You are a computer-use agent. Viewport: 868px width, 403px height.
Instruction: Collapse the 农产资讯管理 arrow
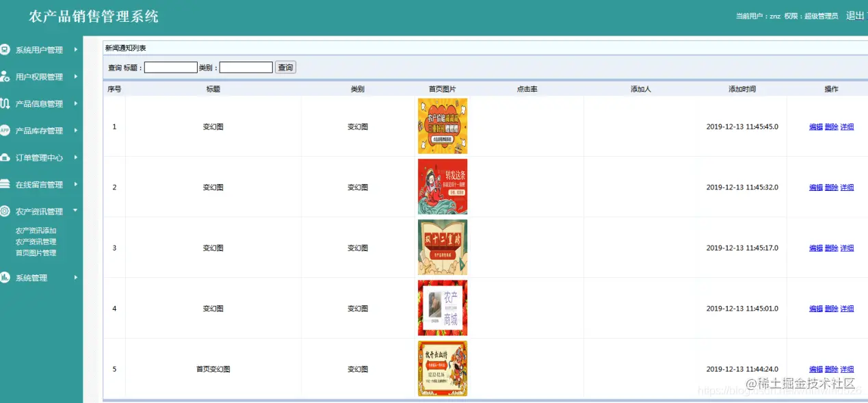pos(76,211)
